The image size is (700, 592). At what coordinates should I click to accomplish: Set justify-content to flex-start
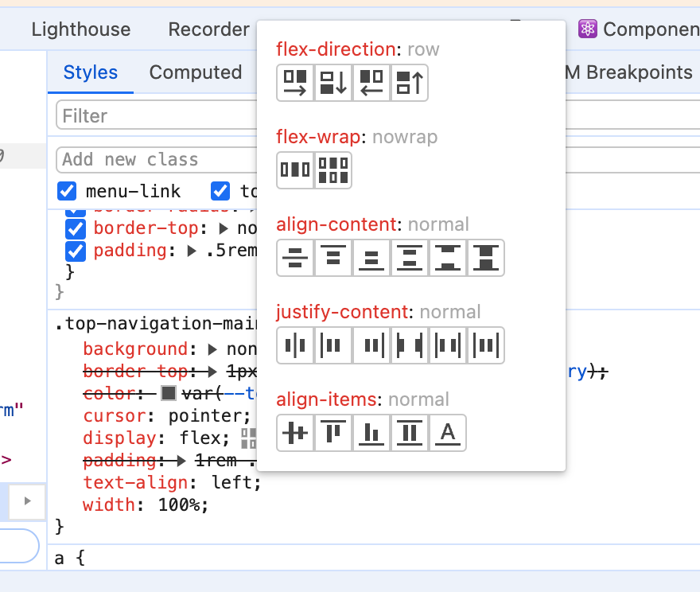[x=333, y=345]
